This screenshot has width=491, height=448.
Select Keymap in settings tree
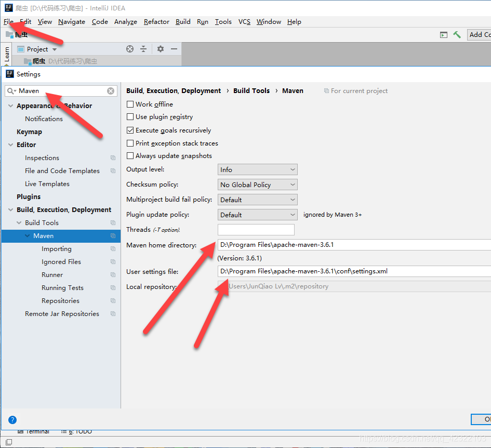pyautogui.click(x=29, y=132)
